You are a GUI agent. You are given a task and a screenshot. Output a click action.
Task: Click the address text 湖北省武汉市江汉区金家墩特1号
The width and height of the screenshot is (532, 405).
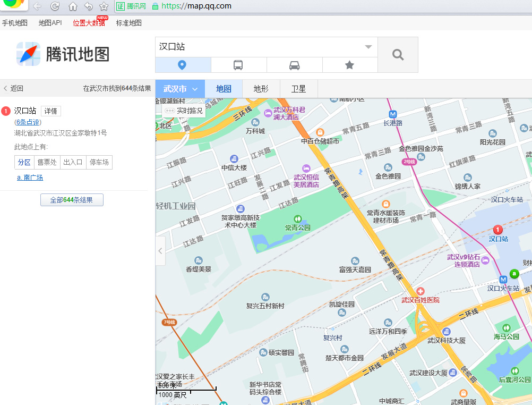pos(61,133)
